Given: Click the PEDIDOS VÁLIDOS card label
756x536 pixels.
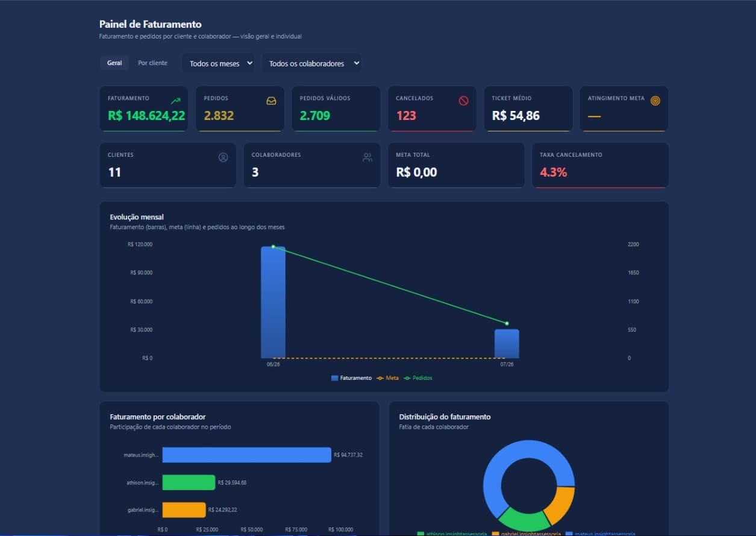Looking at the screenshot, I should click(325, 98).
